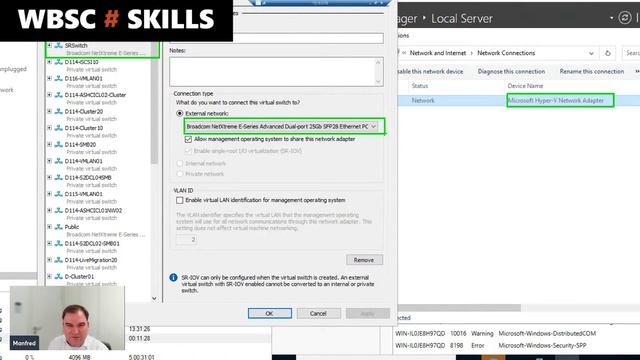
Task: Click the D114-SMB20 switch icon
Action: tap(58, 144)
